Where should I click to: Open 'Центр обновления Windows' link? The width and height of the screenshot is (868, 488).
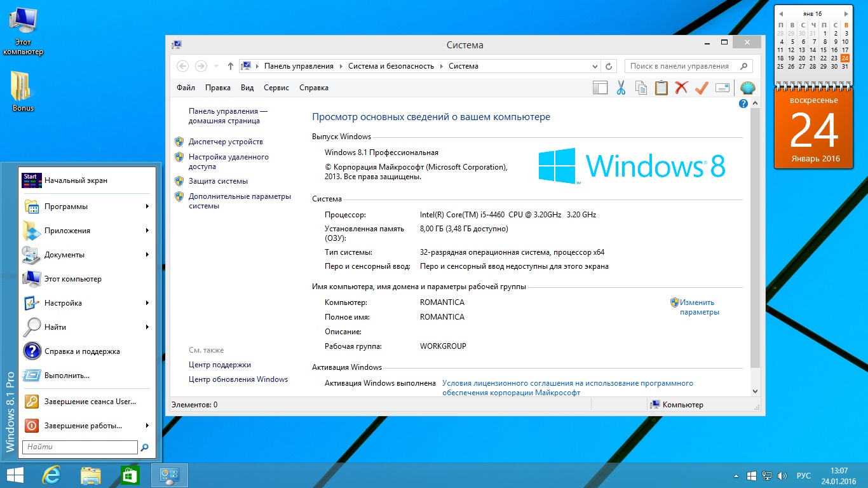point(238,379)
